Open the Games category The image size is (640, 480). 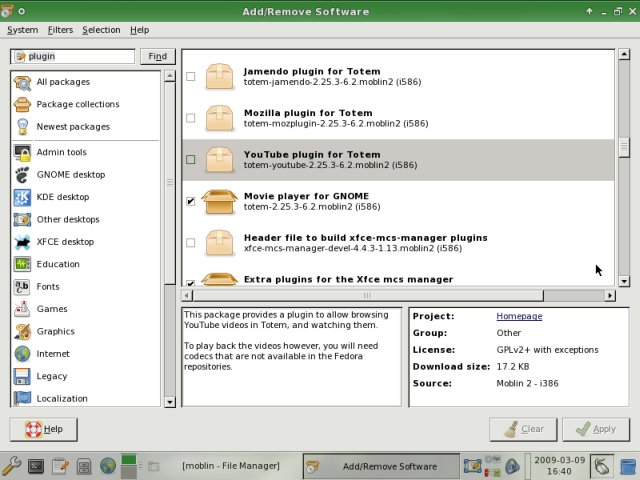(52, 309)
